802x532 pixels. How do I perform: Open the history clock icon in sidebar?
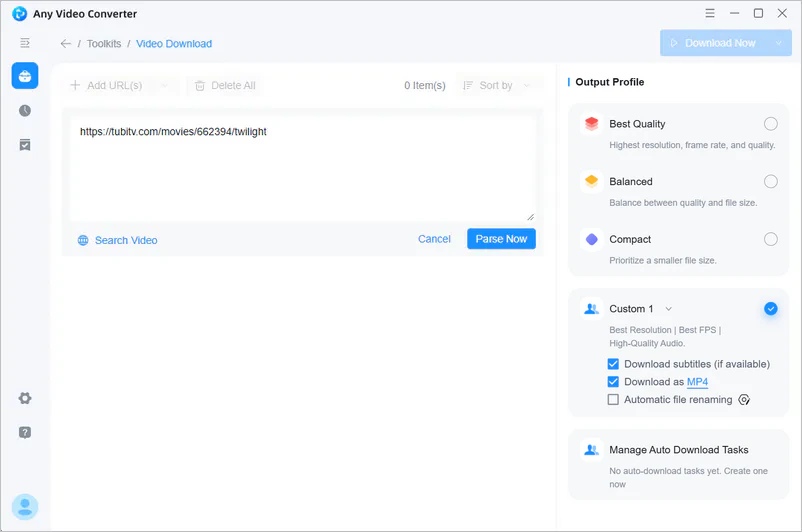[x=25, y=110]
